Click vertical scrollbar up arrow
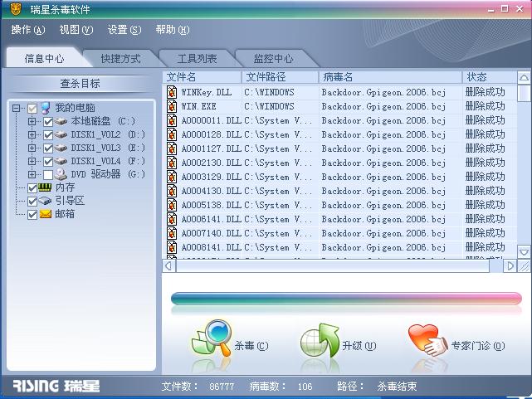The width and height of the screenshot is (532, 399). coord(524,78)
